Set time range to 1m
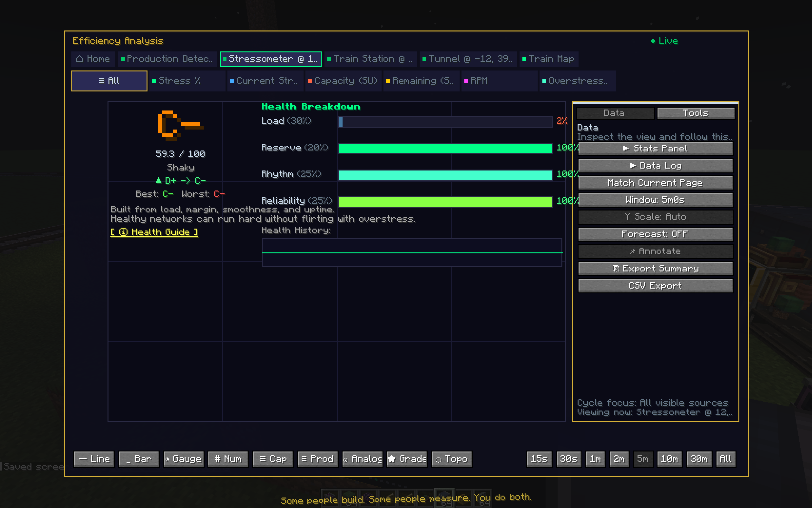Viewport: 812px width, 508px height. [596, 459]
